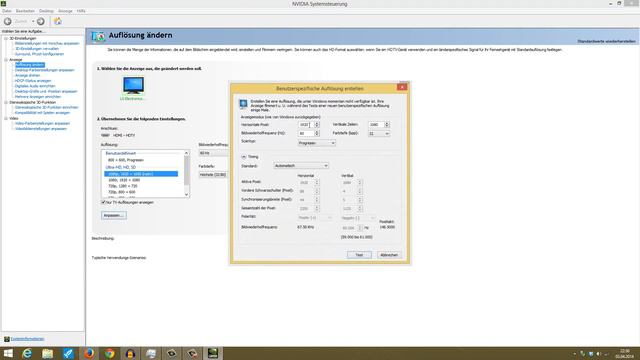
Task: Click the back navigation arrow icon
Action: point(8,21)
